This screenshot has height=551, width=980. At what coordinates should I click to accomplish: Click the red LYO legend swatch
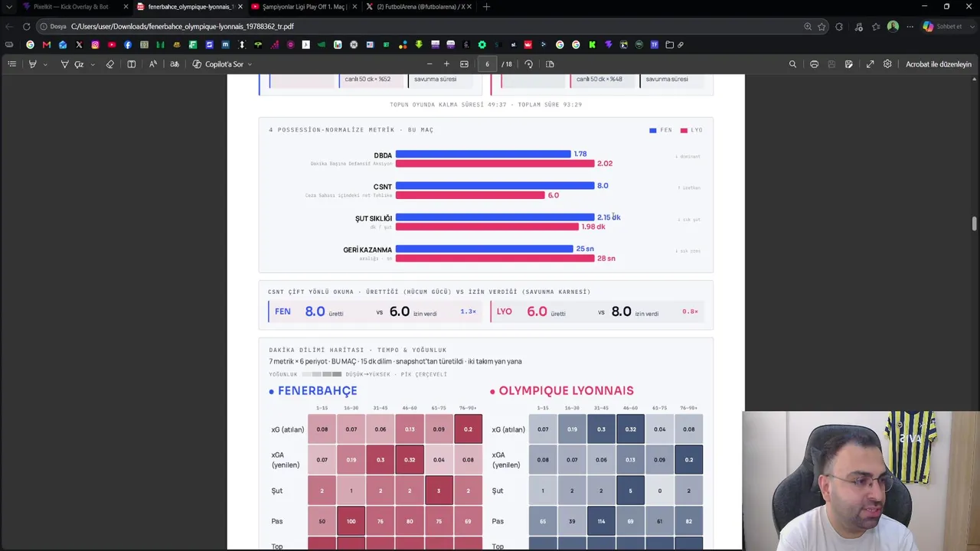[x=684, y=130]
